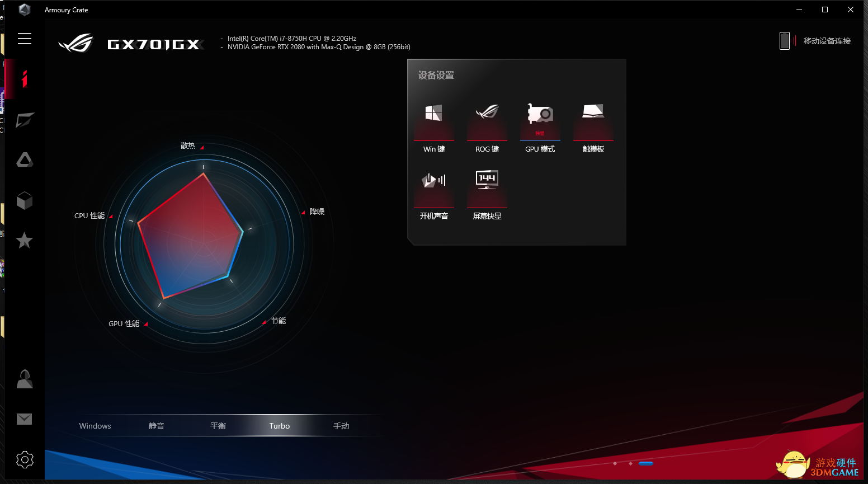868x484 pixels.
Task: Click the Intel Core i7-8750H CPU text
Action: tap(292, 39)
